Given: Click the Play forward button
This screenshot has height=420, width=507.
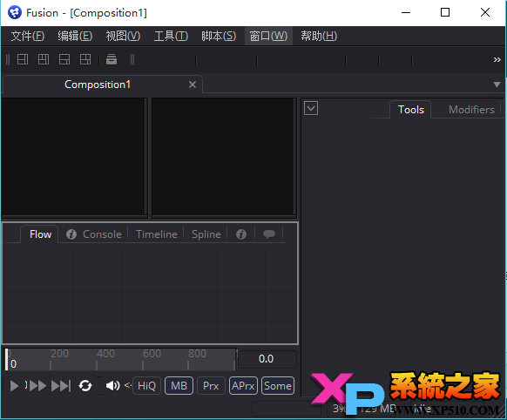Looking at the screenshot, I should 14,386.
